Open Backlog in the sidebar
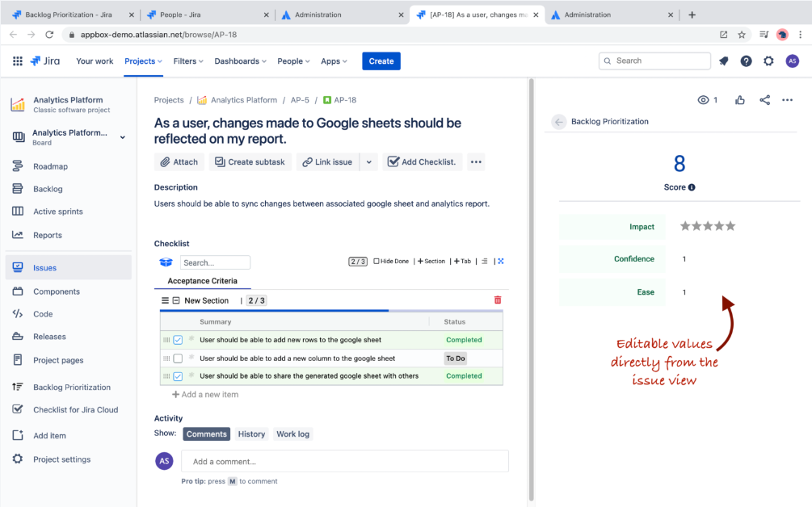Screen dimensions: 812x507 48,189
